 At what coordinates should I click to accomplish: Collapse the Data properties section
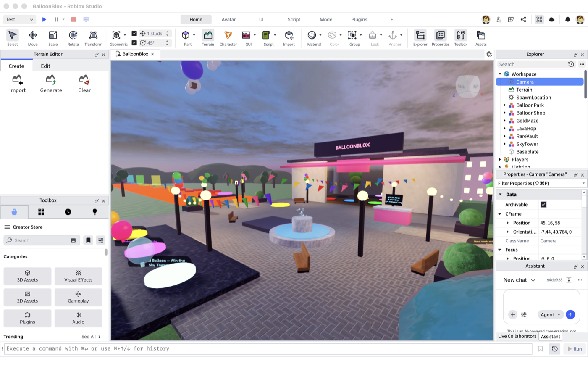tap(500, 195)
